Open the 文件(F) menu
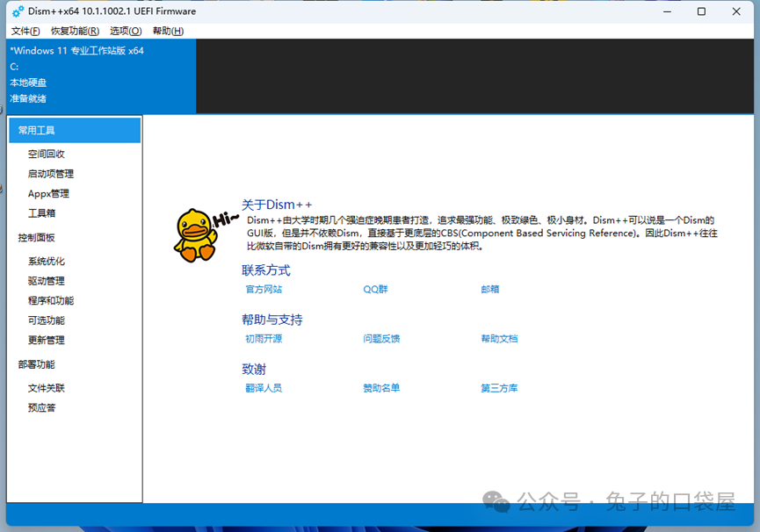The width and height of the screenshot is (760, 532). (x=25, y=31)
